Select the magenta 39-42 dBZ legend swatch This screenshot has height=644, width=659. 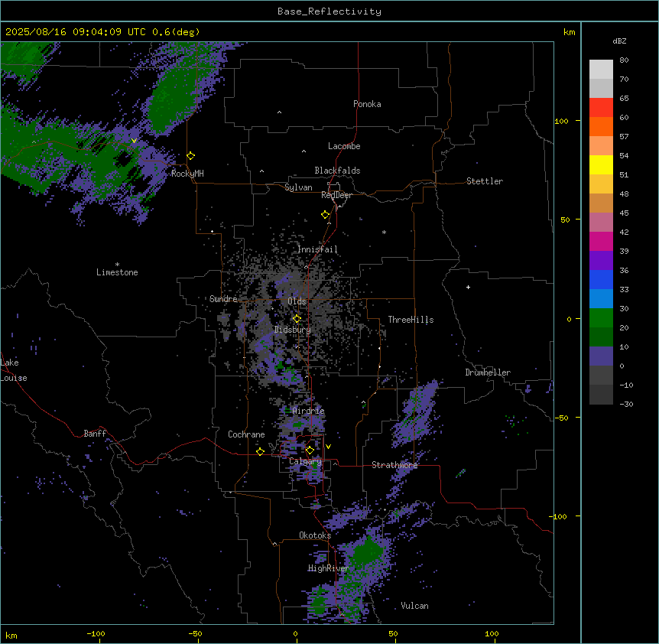pos(601,241)
